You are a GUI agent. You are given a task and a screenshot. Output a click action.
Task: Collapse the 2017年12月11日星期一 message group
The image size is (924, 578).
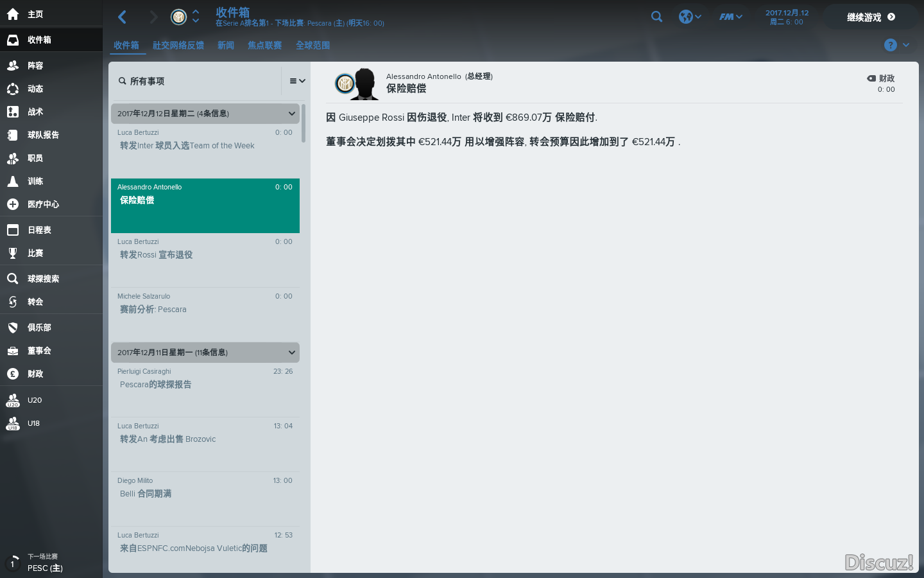292,353
